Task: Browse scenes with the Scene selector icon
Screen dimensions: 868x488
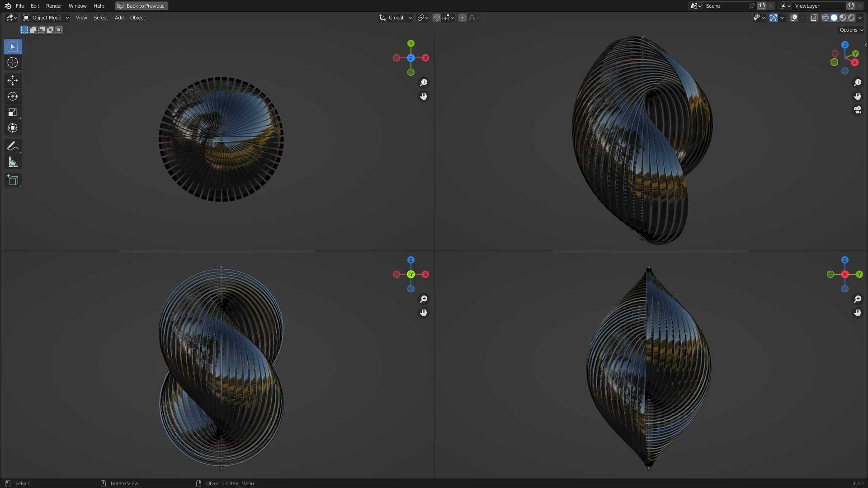Action: tap(696, 6)
